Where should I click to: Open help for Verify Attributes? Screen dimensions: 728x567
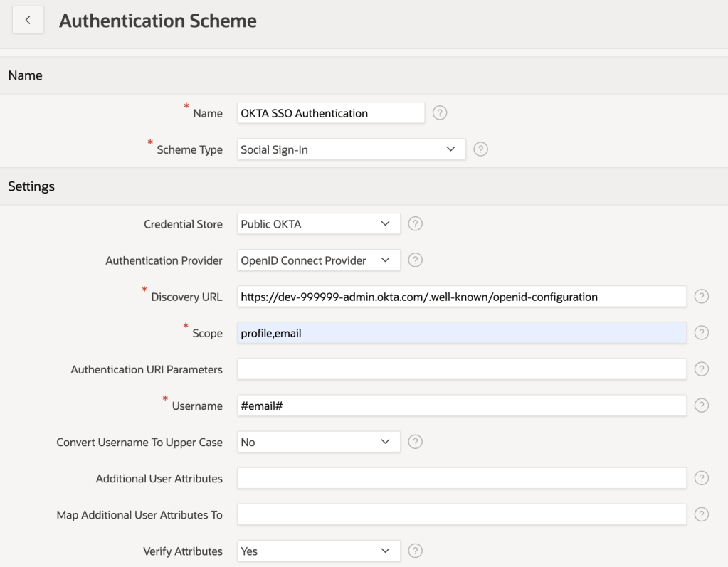tap(416, 551)
